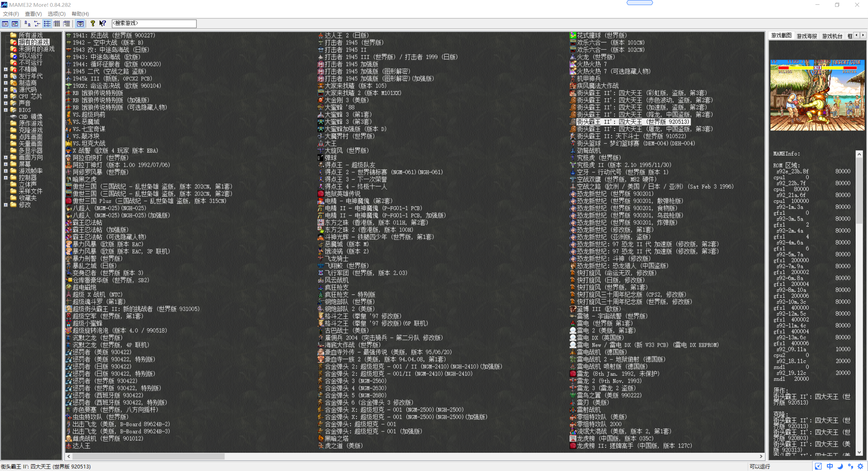Select 所有游戏 in the folder list
This screenshot has height=471, width=868.
31,35
